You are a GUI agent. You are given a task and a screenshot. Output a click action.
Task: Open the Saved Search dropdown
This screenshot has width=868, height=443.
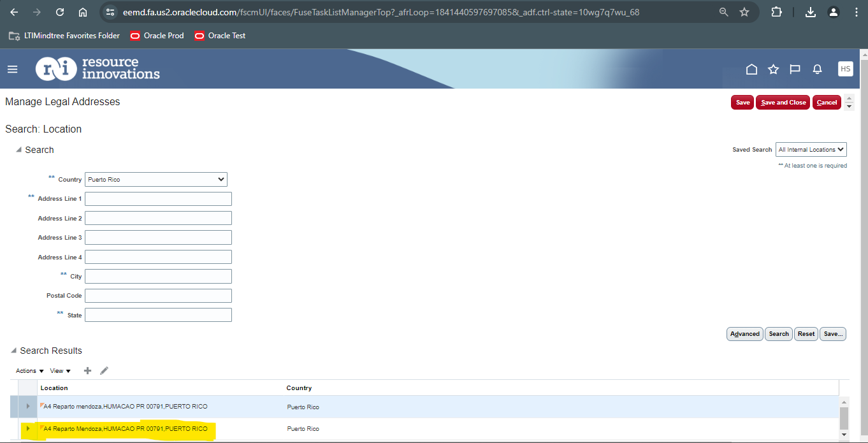(810, 149)
